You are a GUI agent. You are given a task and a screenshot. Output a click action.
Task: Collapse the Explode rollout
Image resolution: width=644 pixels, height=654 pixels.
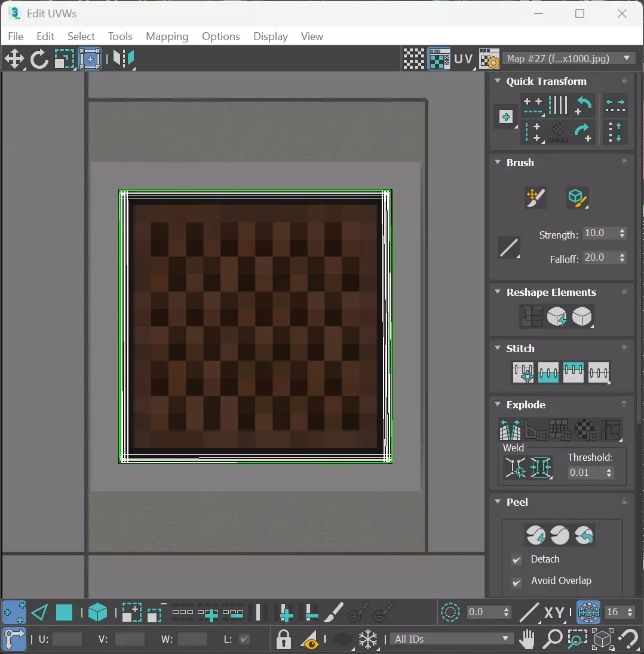[x=498, y=405]
